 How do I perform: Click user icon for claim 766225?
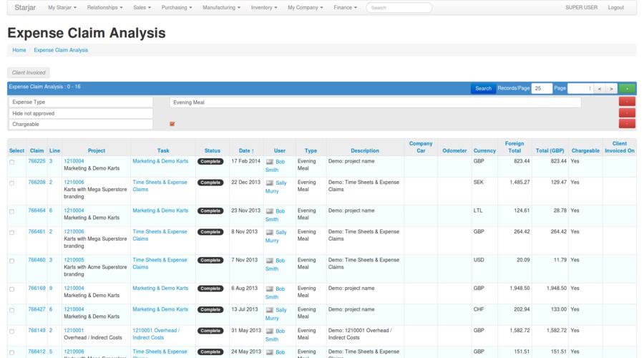click(x=270, y=162)
